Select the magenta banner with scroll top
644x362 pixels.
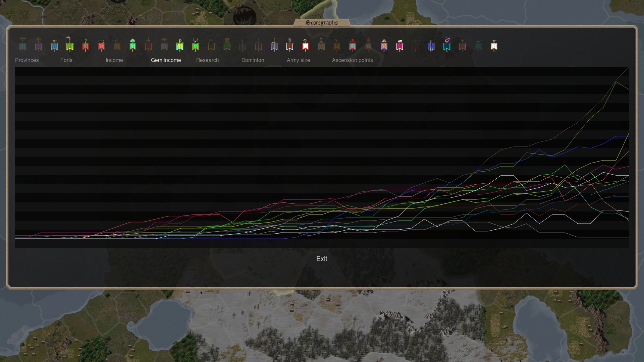[x=400, y=45]
